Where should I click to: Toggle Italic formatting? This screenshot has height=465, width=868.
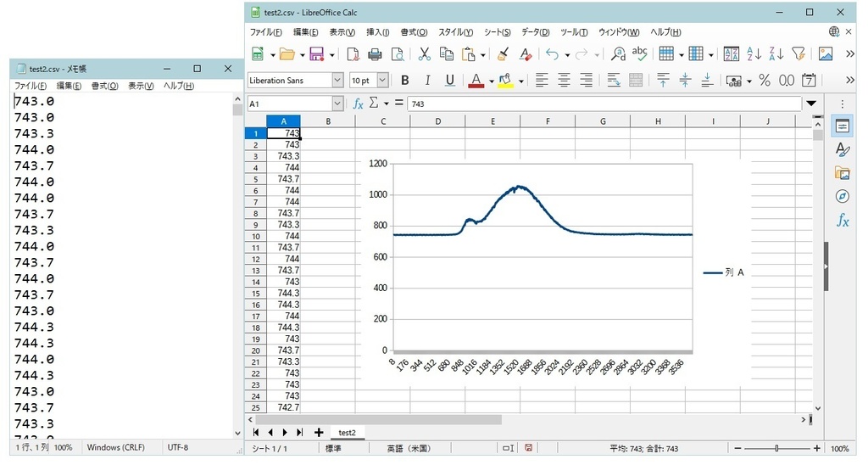[x=427, y=81]
